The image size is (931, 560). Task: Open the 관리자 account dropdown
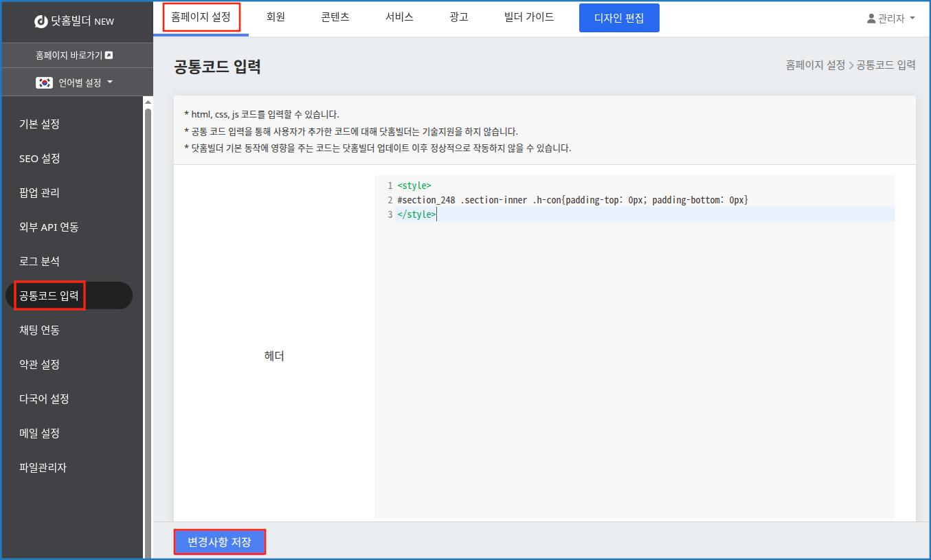pos(890,19)
